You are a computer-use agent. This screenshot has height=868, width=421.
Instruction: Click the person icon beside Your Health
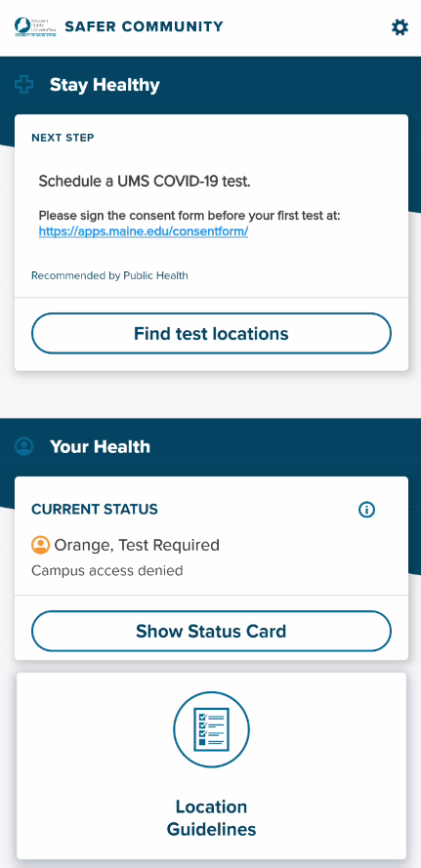[23, 447]
